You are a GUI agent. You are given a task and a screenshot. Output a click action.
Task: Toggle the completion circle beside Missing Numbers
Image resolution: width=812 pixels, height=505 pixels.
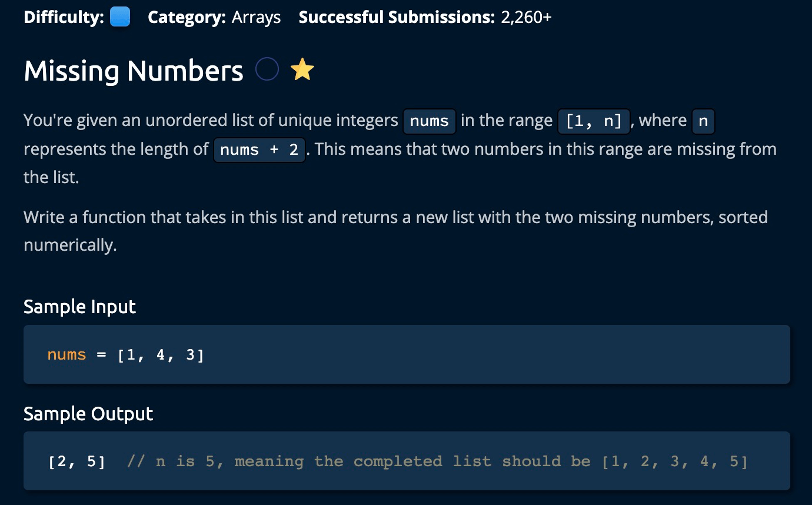[267, 71]
